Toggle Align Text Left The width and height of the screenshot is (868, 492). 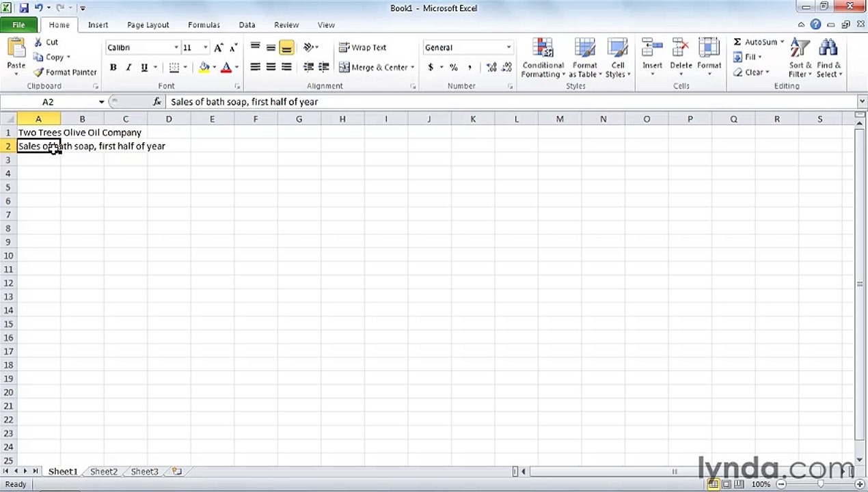click(x=255, y=68)
